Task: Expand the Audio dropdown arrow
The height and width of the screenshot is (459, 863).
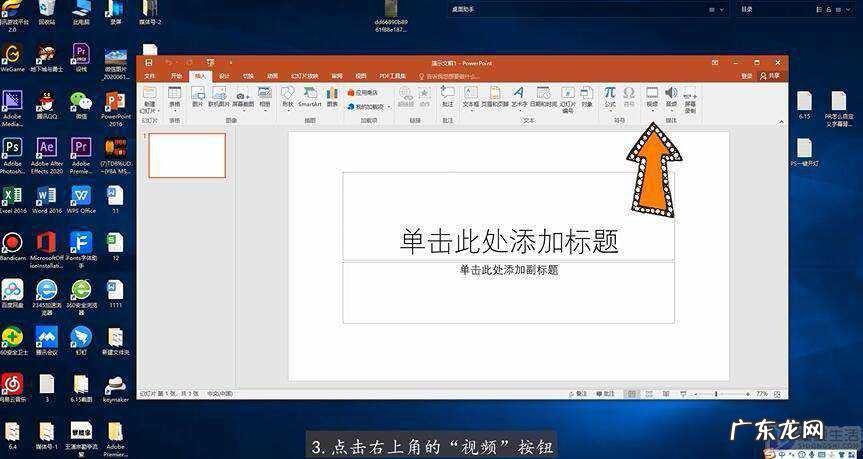Action: point(671,111)
